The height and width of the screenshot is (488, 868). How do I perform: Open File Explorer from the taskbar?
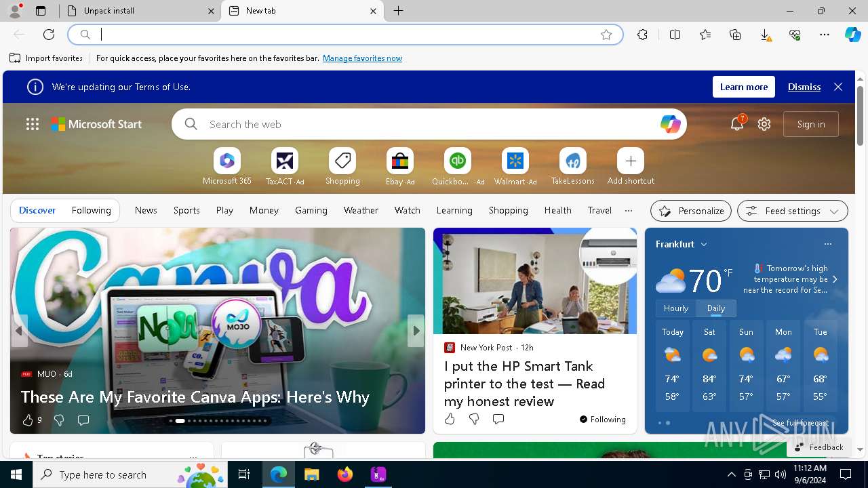311,474
